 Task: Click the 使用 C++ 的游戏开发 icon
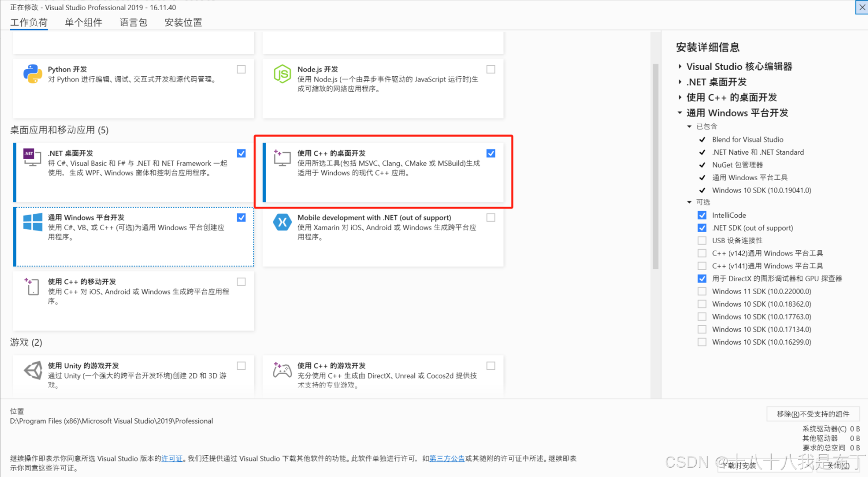pyautogui.click(x=282, y=370)
